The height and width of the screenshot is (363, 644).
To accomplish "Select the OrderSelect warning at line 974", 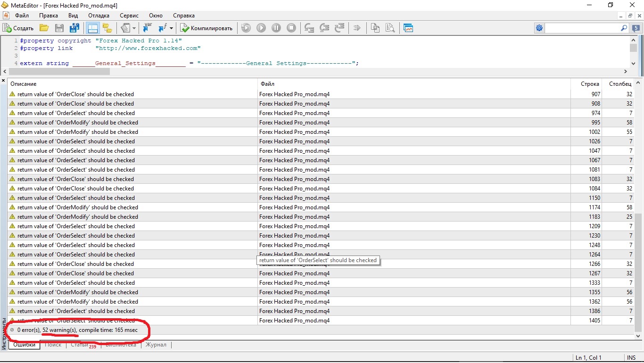I will [321, 113].
